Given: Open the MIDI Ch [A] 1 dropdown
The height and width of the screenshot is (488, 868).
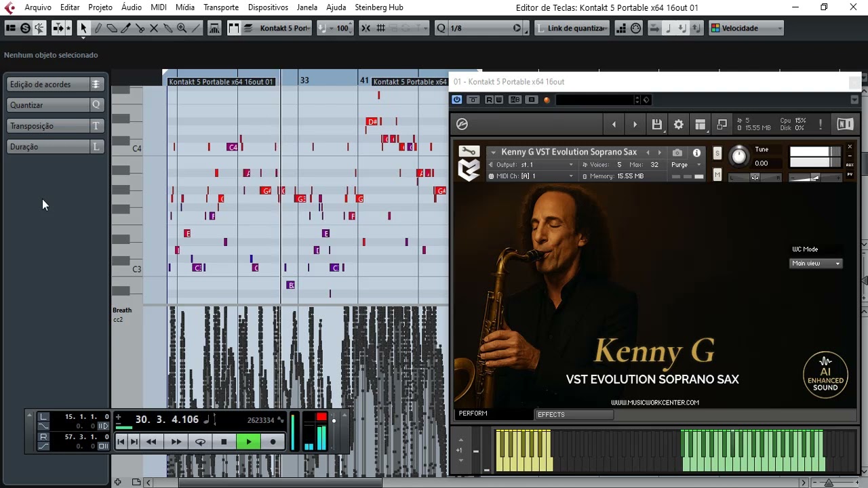Looking at the screenshot, I should (x=531, y=176).
